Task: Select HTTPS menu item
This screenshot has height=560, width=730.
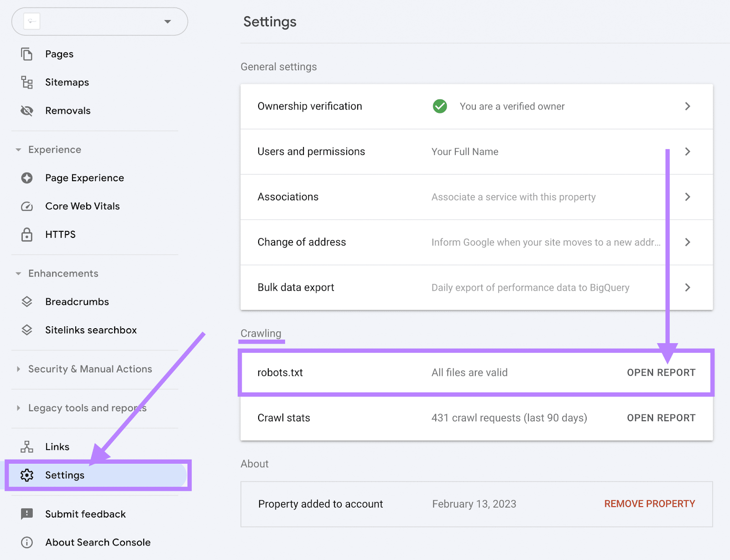Action: tap(60, 234)
